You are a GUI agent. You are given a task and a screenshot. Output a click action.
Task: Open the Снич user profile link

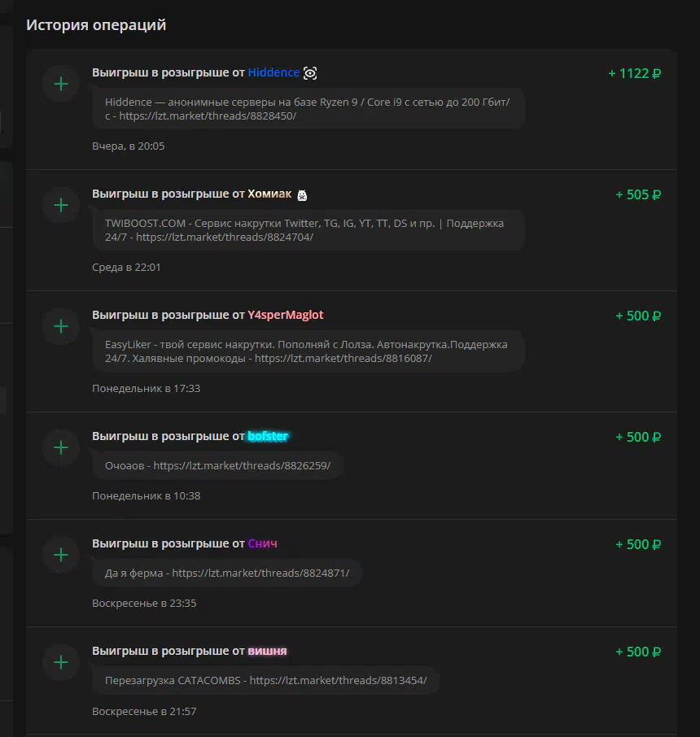(x=262, y=544)
